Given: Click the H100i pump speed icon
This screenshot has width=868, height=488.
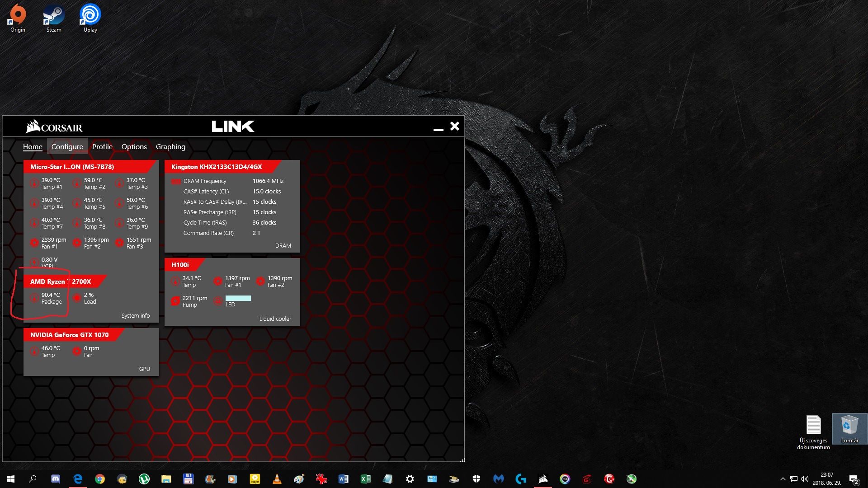Looking at the screenshot, I should [175, 301].
